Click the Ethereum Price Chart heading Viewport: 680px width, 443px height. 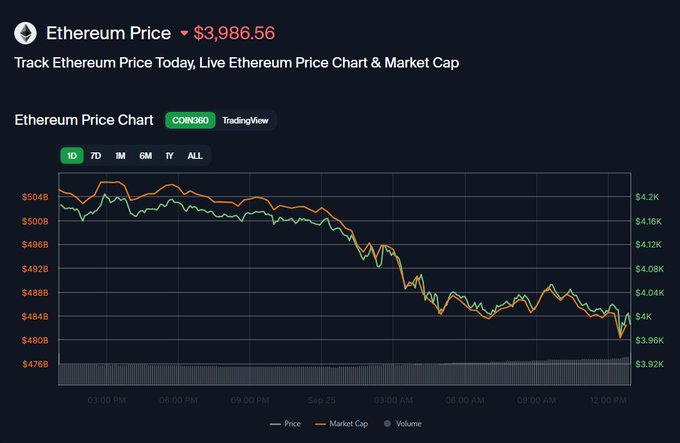coord(84,120)
